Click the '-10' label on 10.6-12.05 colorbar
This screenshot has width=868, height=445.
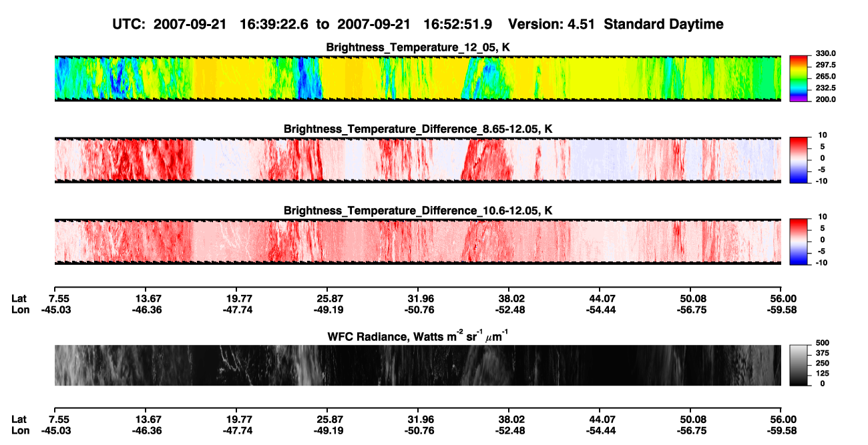click(x=821, y=263)
